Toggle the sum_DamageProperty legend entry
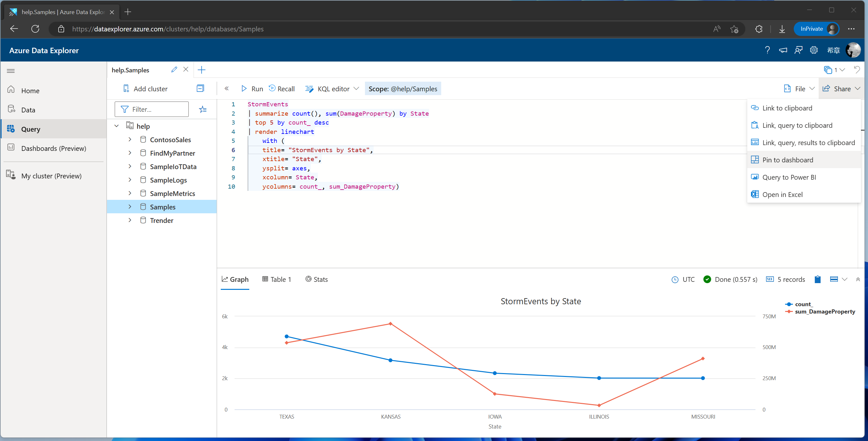The width and height of the screenshot is (868, 441). [x=820, y=311]
